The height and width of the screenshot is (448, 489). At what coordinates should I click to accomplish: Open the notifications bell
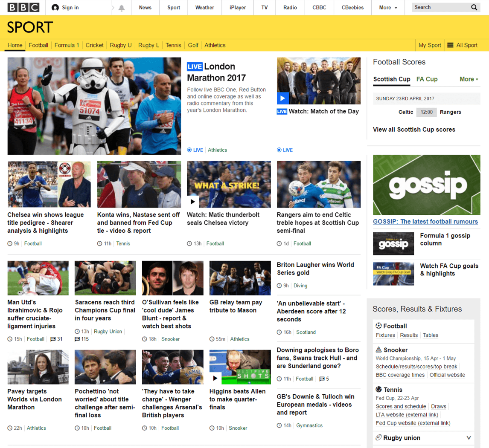[122, 8]
